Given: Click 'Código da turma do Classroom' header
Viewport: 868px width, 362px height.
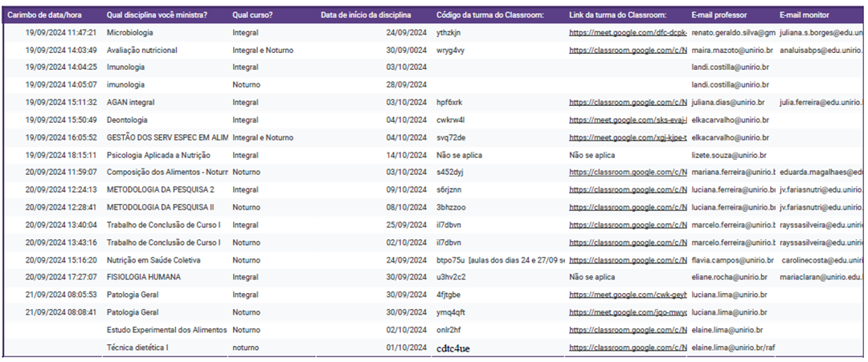Looking at the screenshot, I should pyautogui.click(x=489, y=15).
